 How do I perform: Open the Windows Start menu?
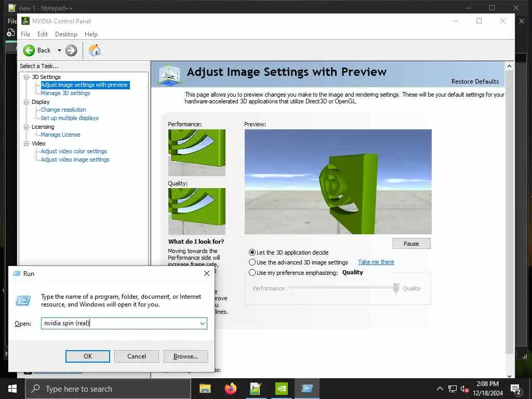point(12,389)
